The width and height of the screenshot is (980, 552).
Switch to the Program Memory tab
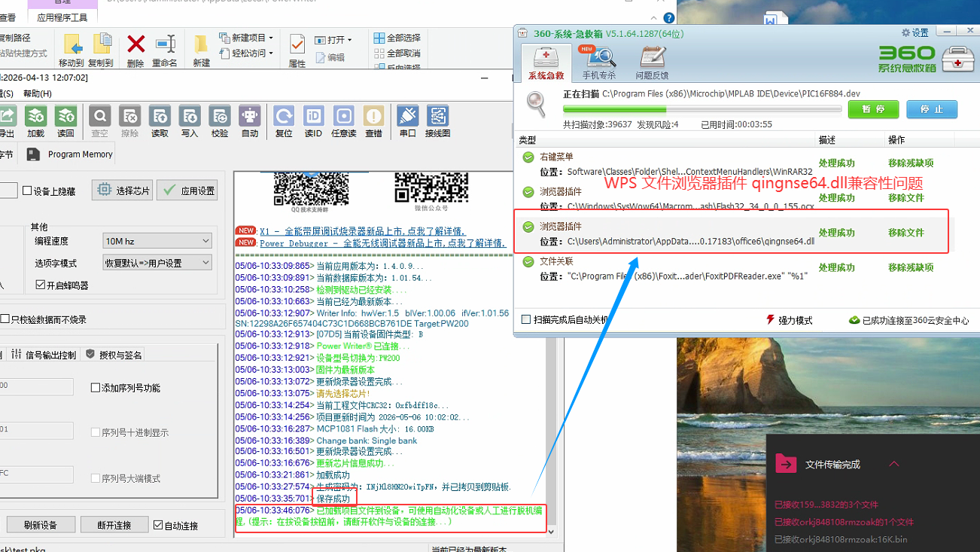click(69, 154)
